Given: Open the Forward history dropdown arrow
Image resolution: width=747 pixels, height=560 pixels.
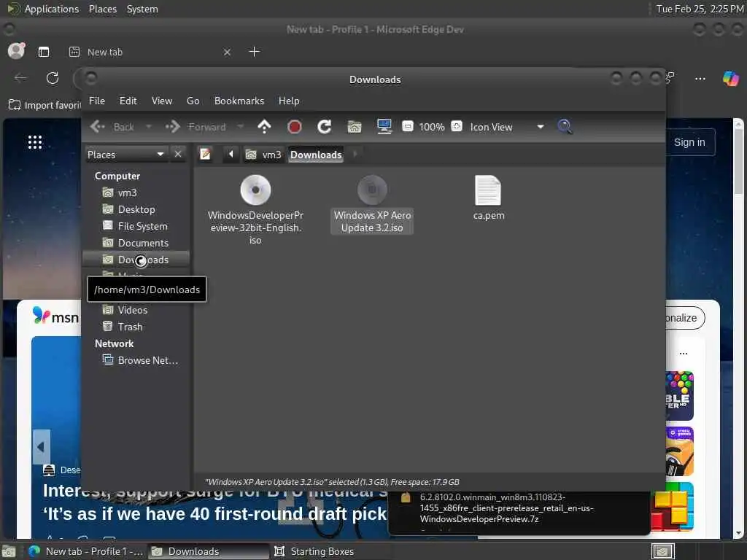Looking at the screenshot, I should 241,127.
